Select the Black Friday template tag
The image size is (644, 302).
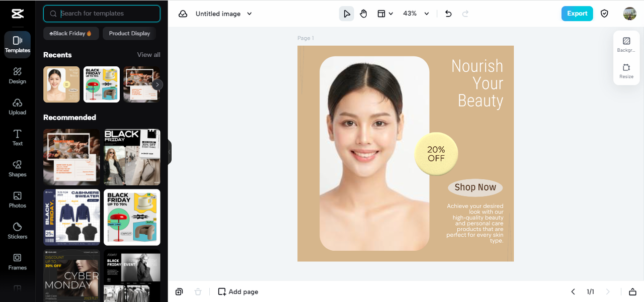71,33
